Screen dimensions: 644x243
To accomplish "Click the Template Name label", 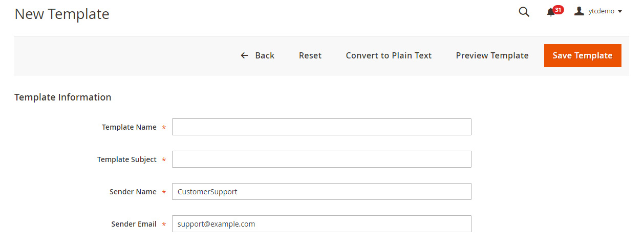I will click(129, 127).
